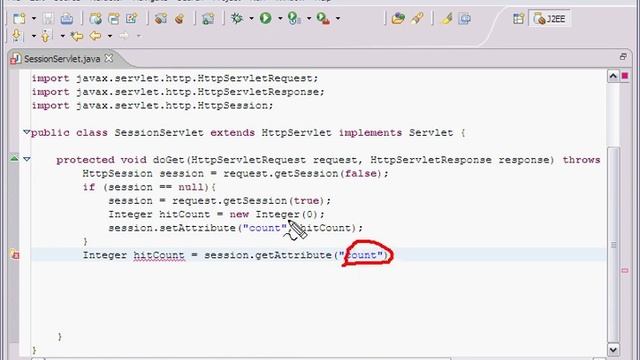This screenshot has width=640, height=360.
Task: Open the External Tools dropdown arrow
Action: tap(338, 18)
